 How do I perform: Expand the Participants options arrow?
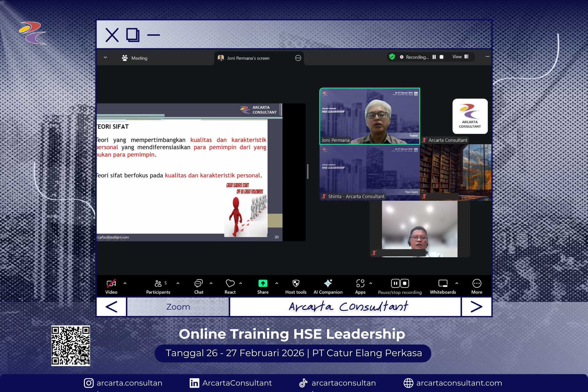click(178, 283)
